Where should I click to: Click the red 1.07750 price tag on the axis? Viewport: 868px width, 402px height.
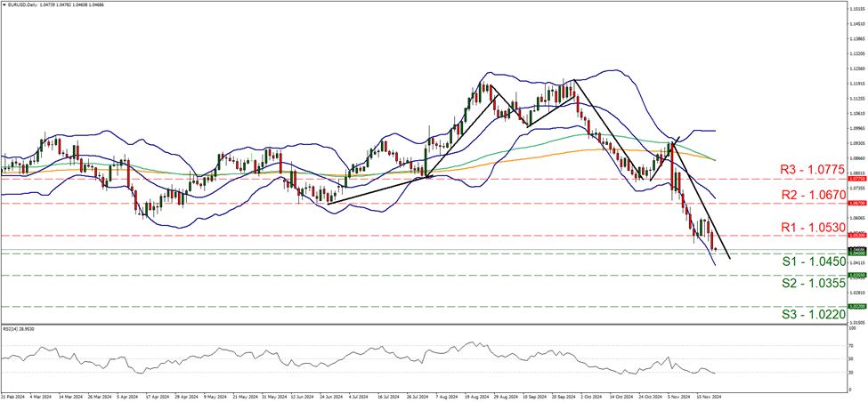[856, 179]
